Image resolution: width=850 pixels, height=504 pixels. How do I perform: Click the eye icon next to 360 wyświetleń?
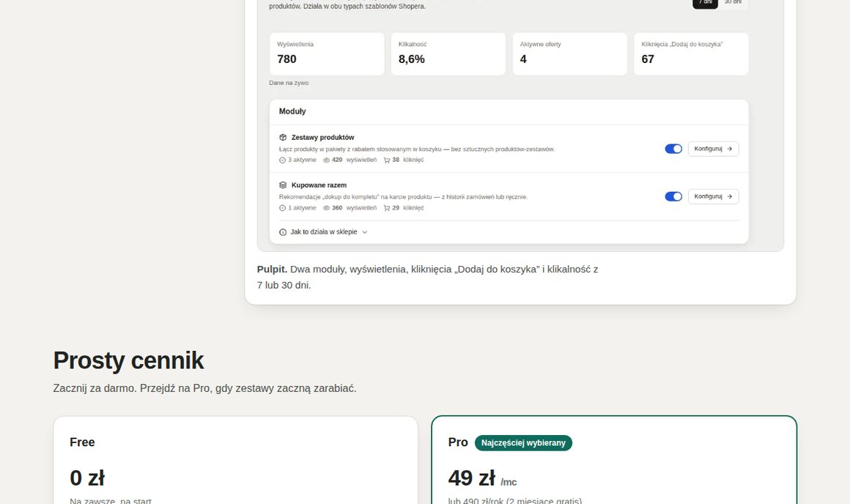pos(326,207)
